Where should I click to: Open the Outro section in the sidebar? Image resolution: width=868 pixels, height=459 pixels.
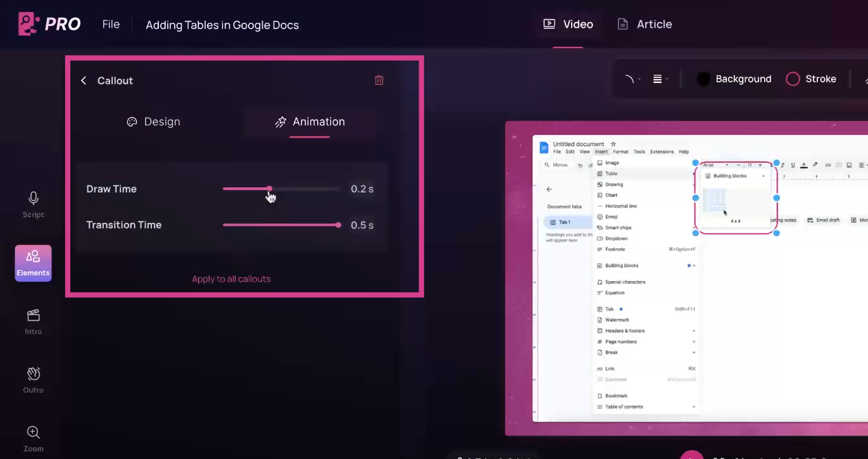coord(34,380)
